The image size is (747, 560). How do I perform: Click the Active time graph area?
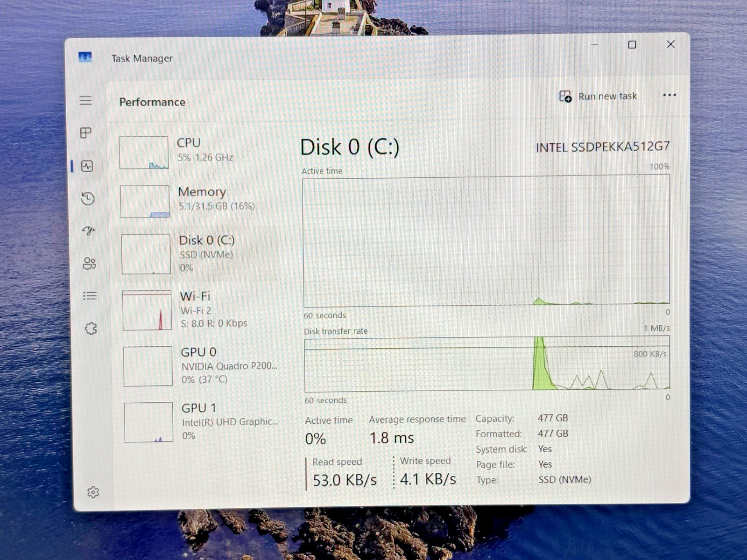click(x=486, y=241)
